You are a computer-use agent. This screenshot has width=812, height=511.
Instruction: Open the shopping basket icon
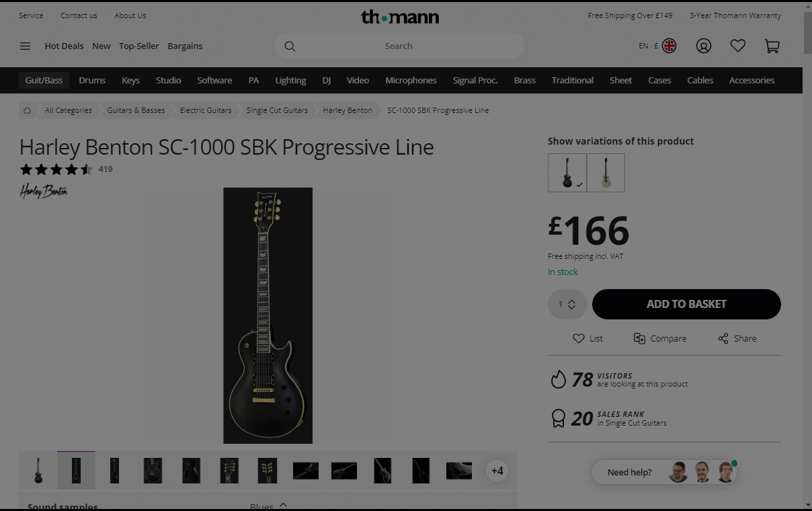(772, 46)
